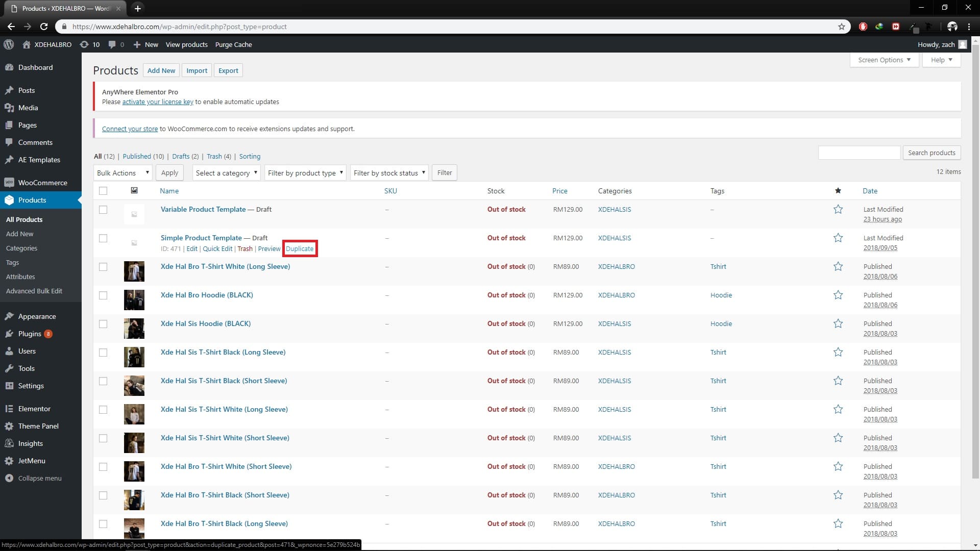Click the user avatar next to Howdy, zach
980x551 pixels.
click(x=963, y=44)
